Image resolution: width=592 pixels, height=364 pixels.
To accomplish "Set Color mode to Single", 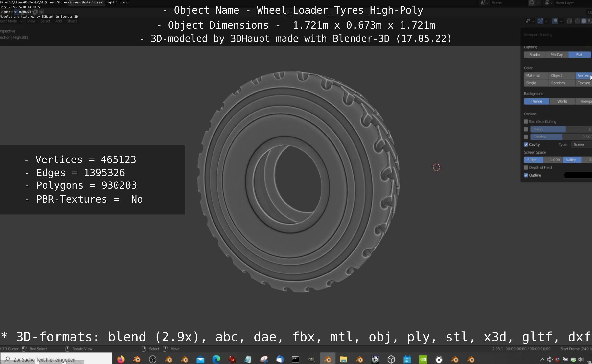I will point(536,83).
